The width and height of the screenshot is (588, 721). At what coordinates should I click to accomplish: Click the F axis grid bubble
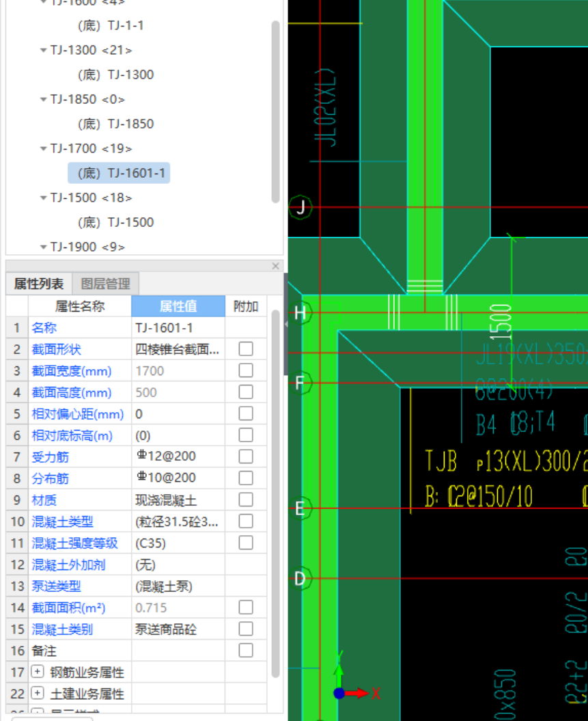pos(300,383)
